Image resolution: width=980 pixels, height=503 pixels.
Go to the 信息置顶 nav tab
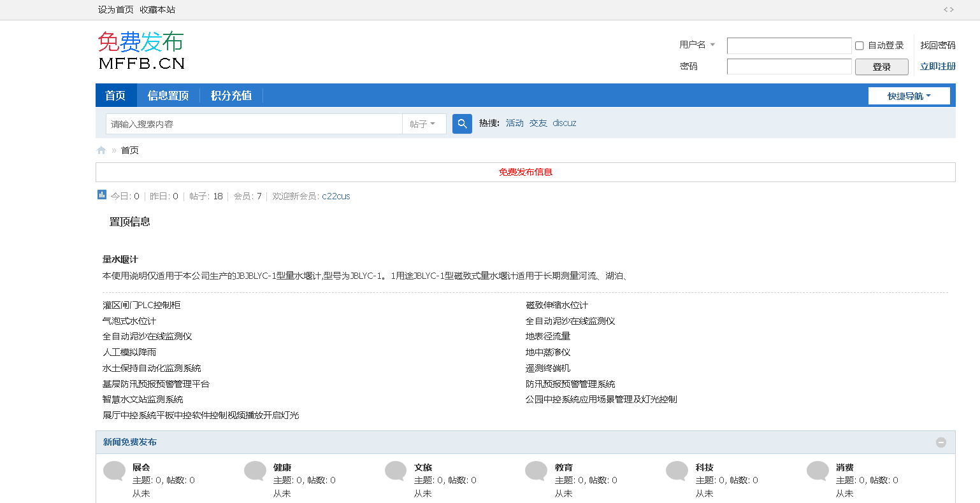(168, 96)
